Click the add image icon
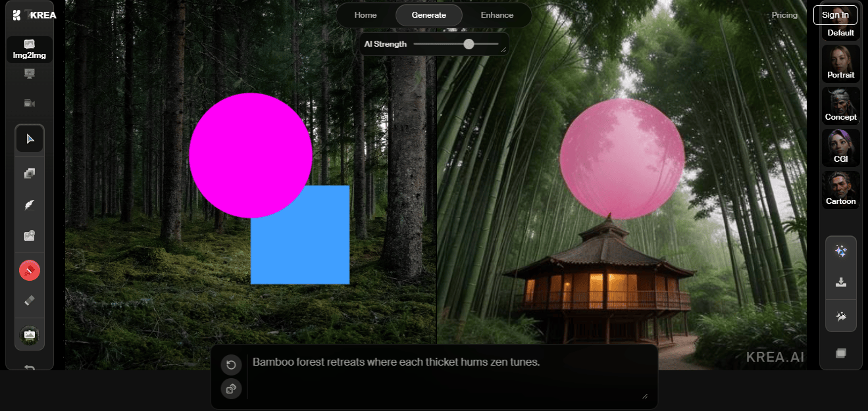This screenshot has width=868, height=411. [30, 235]
